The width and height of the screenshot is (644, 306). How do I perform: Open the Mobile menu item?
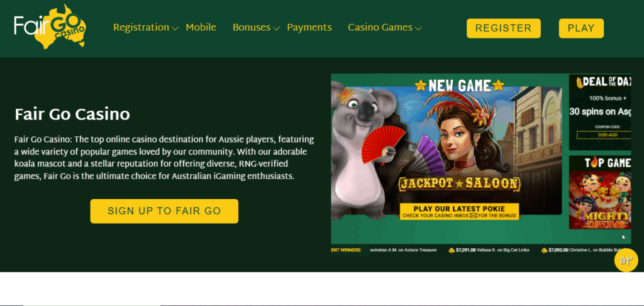click(201, 28)
